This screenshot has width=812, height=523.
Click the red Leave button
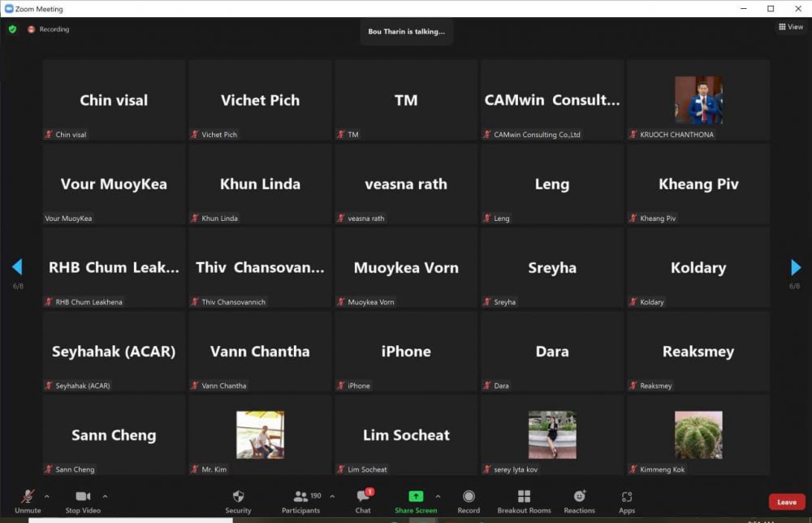coord(786,502)
